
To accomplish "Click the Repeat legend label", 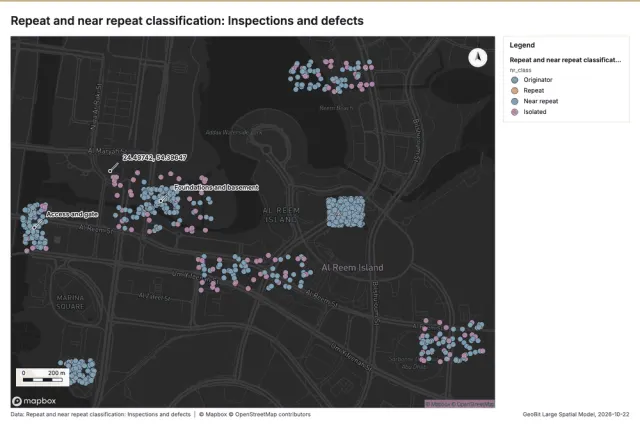I will (x=533, y=91).
